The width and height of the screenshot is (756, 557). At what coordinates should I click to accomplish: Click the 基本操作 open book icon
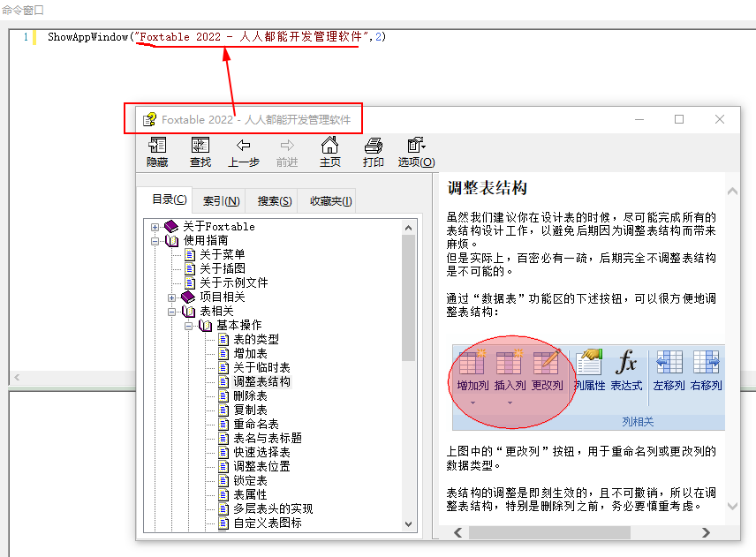205,325
